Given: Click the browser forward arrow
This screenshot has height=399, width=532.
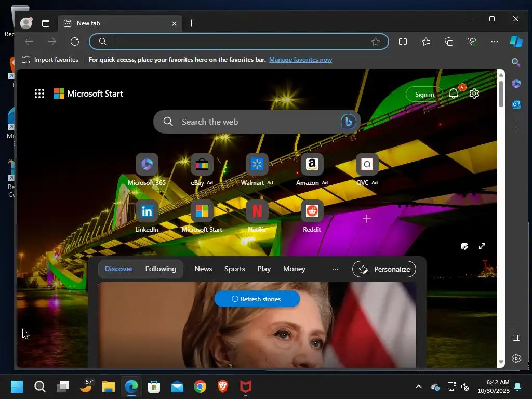Looking at the screenshot, I should click(52, 42).
